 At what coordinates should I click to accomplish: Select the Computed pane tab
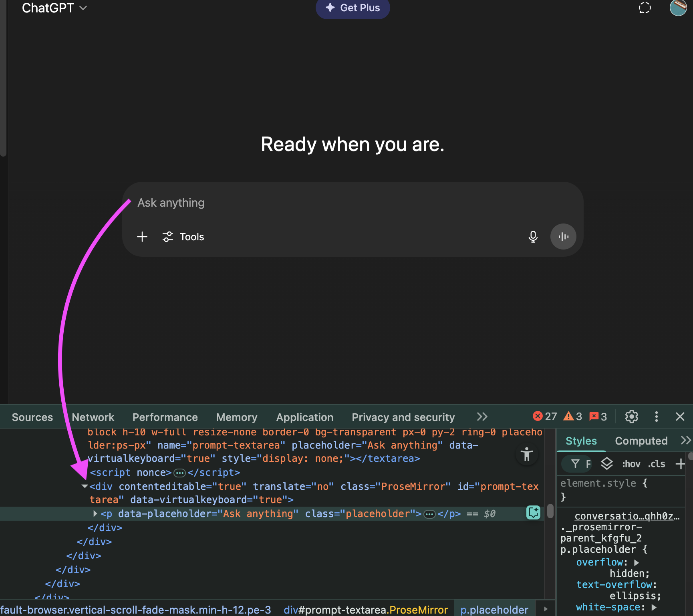pos(641,441)
